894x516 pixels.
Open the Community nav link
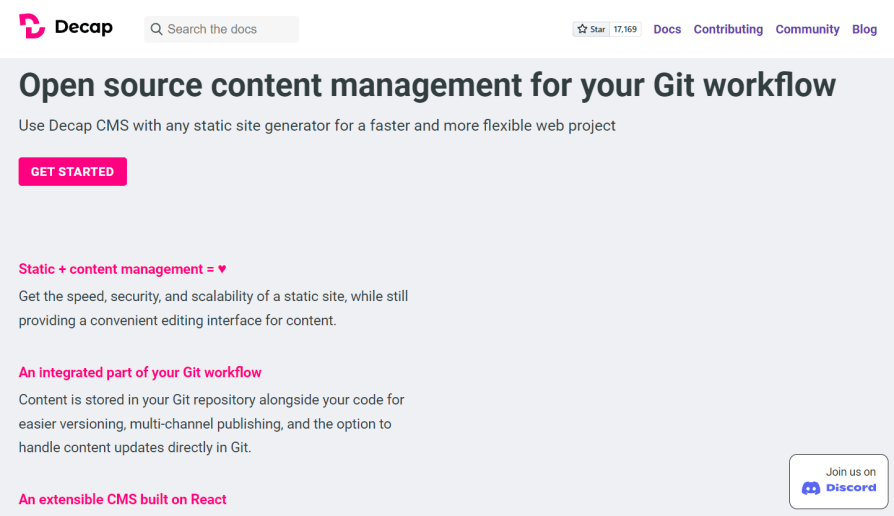click(807, 29)
